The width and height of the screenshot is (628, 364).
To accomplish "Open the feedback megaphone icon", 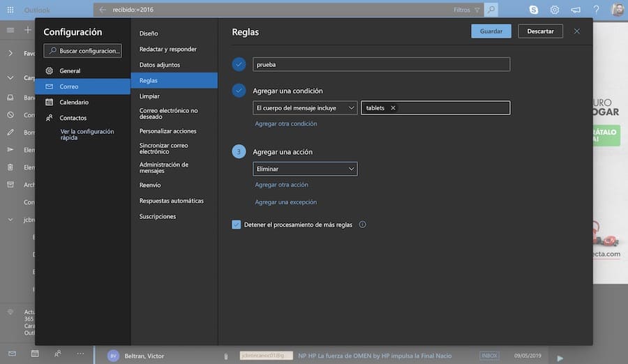I will pos(575,10).
